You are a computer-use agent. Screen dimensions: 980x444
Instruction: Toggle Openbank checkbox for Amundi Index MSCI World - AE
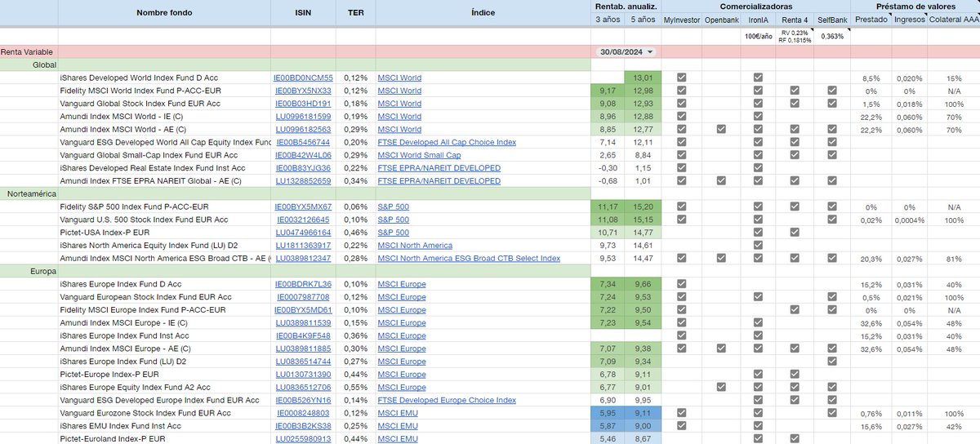coord(719,129)
